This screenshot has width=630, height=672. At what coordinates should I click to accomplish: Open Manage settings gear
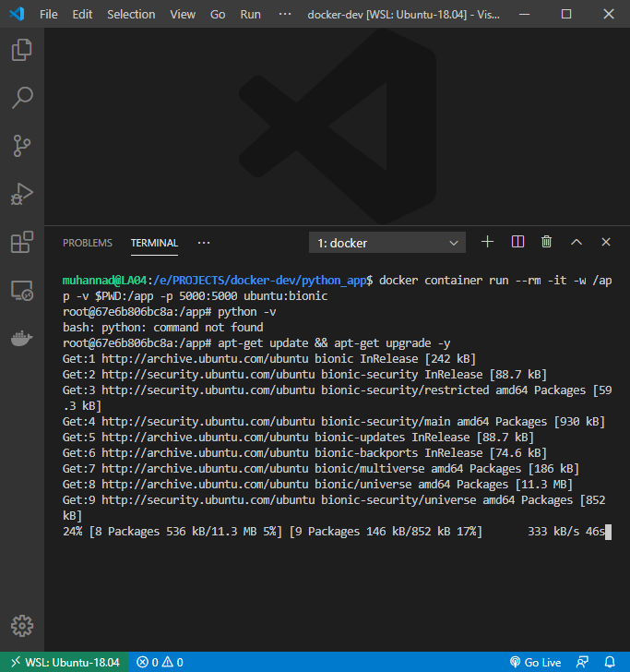click(x=22, y=626)
